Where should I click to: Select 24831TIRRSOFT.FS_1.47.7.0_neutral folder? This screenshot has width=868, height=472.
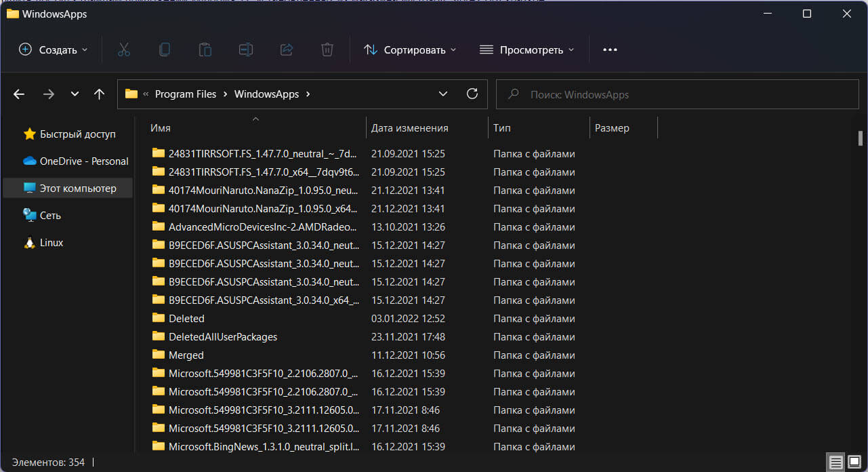click(264, 153)
